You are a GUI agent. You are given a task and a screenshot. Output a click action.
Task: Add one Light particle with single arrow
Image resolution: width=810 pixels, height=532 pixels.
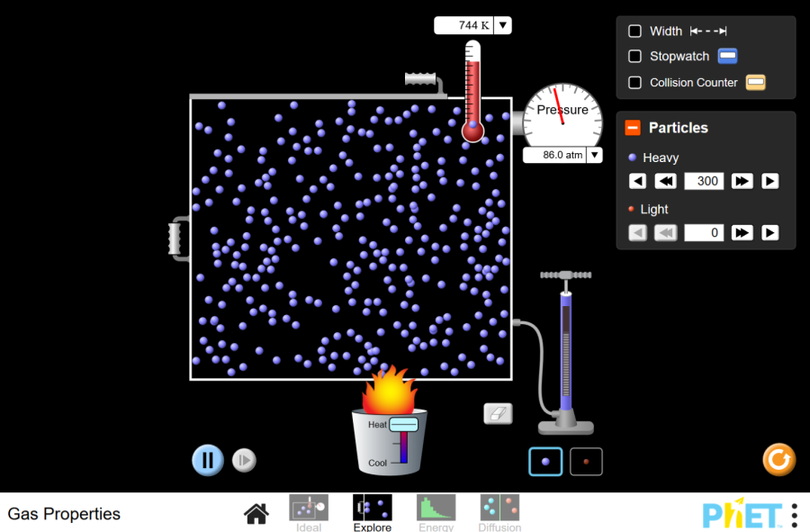770,233
